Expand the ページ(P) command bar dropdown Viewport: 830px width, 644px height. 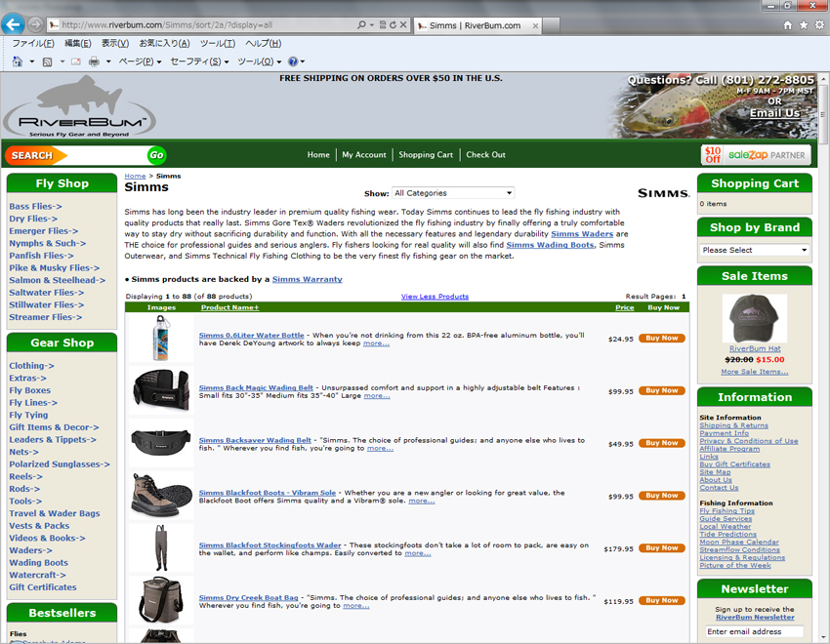click(x=141, y=61)
